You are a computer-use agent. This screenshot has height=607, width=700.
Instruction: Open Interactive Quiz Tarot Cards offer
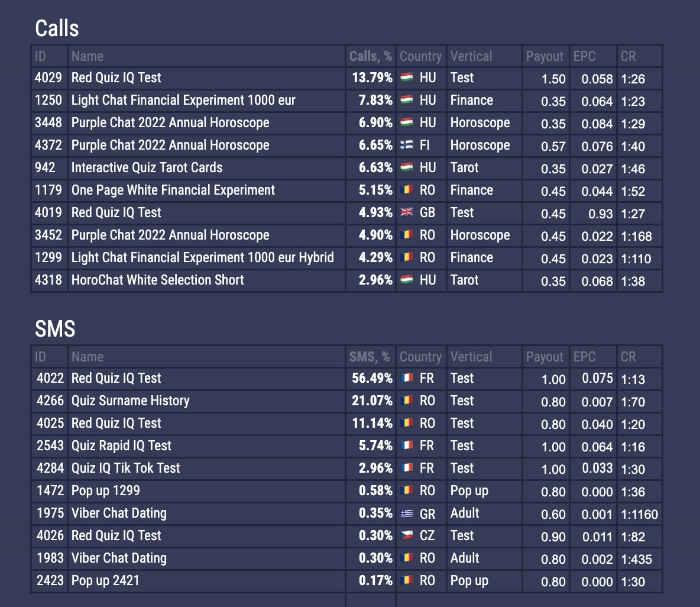(147, 167)
